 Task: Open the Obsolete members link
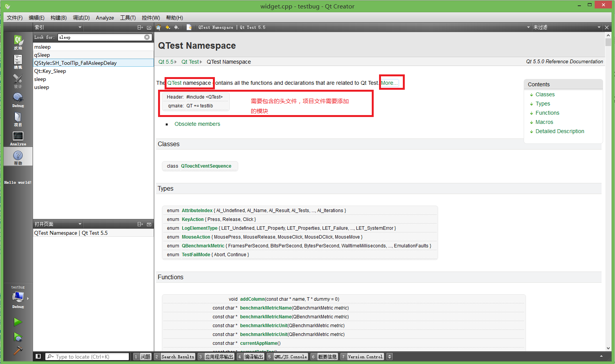pos(197,124)
